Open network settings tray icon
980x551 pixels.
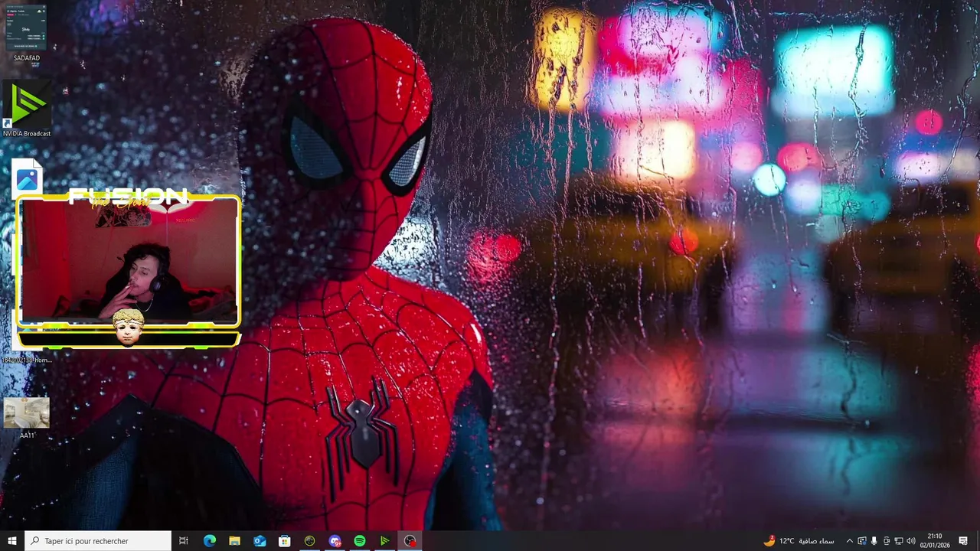899,541
